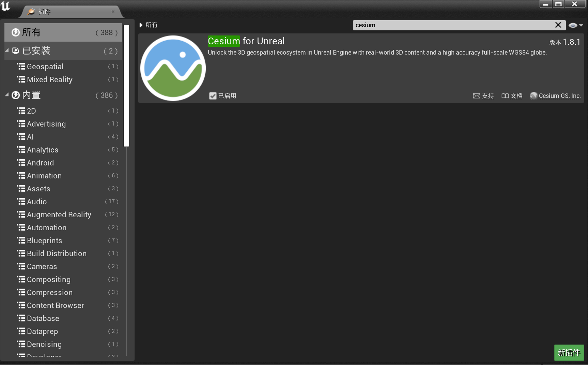The height and width of the screenshot is (365, 588).
Task: Click the Augmented Reality list icon
Action: pos(21,215)
